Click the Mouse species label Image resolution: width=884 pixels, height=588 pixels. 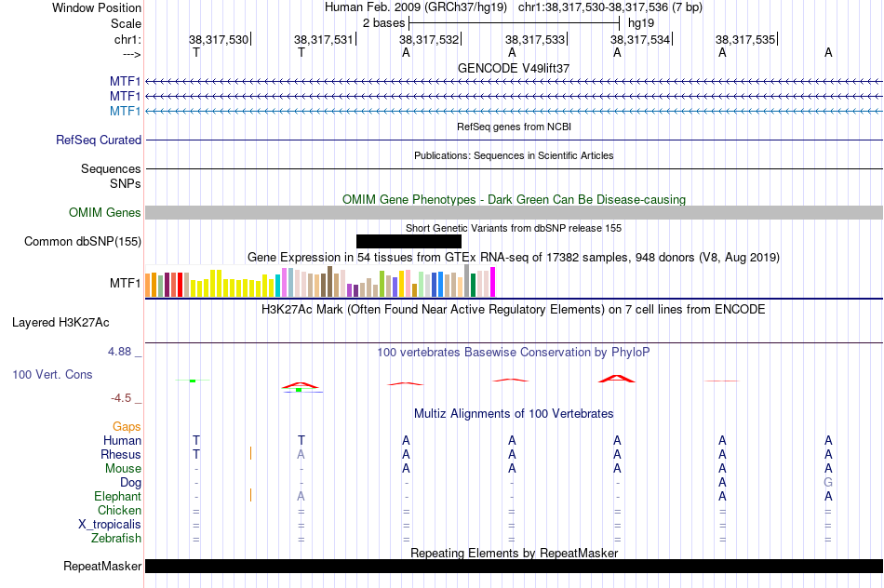123,469
